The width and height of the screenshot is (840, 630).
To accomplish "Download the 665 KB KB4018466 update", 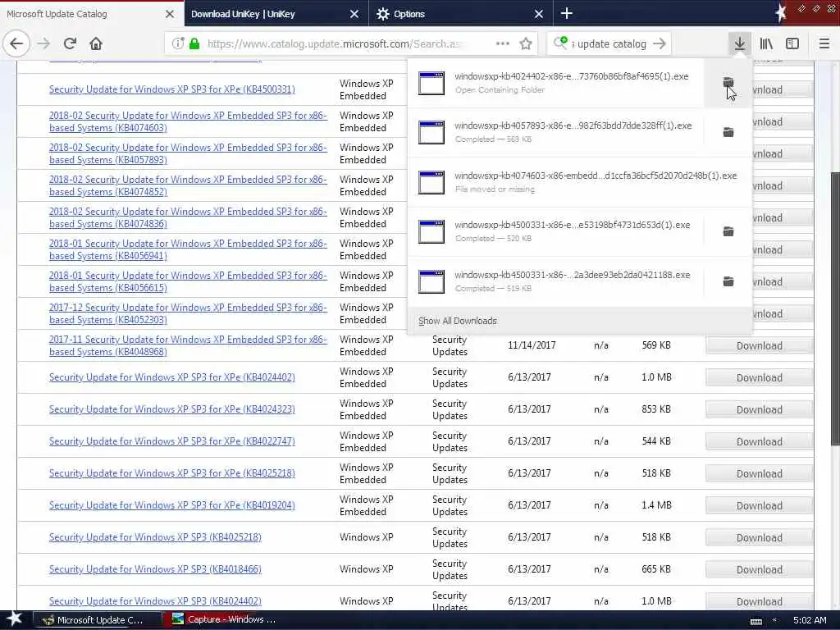I will click(x=759, y=570).
